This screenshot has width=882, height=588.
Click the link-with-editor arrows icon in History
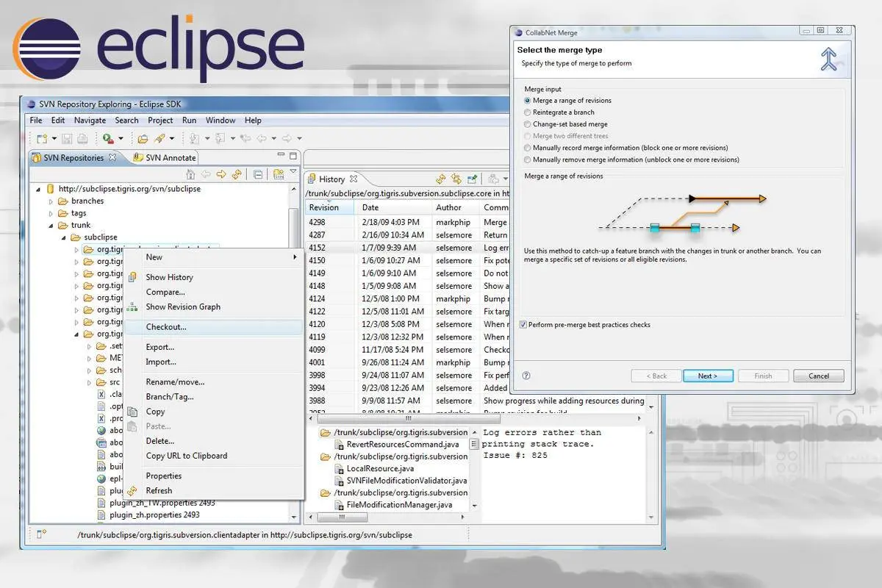coord(456,179)
